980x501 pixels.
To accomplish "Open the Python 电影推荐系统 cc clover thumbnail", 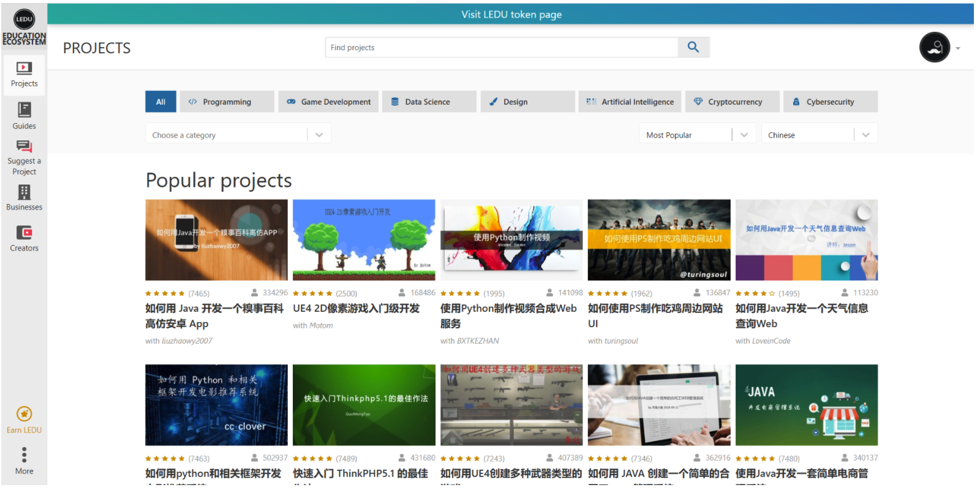I will (216, 405).
